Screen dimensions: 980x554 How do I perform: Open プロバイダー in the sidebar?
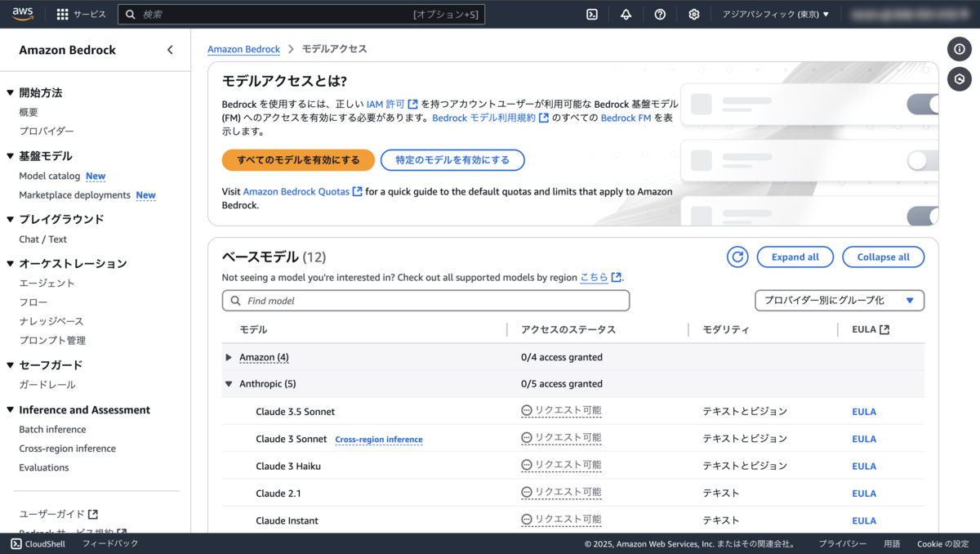pyautogui.click(x=47, y=131)
